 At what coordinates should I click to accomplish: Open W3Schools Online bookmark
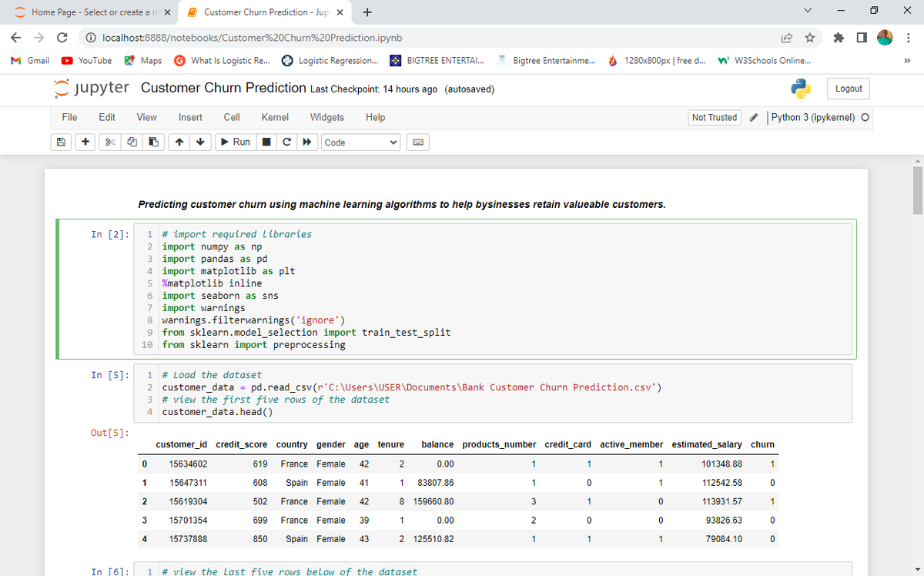pos(762,61)
